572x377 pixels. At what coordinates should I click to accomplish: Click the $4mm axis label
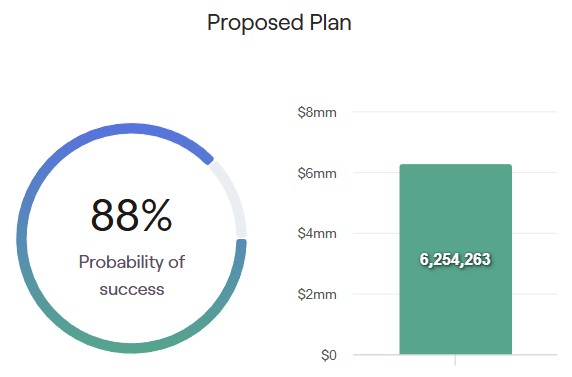tap(317, 233)
